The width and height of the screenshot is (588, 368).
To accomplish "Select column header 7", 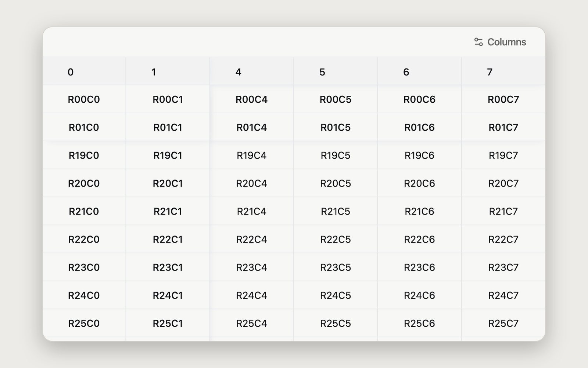I will pyautogui.click(x=503, y=71).
